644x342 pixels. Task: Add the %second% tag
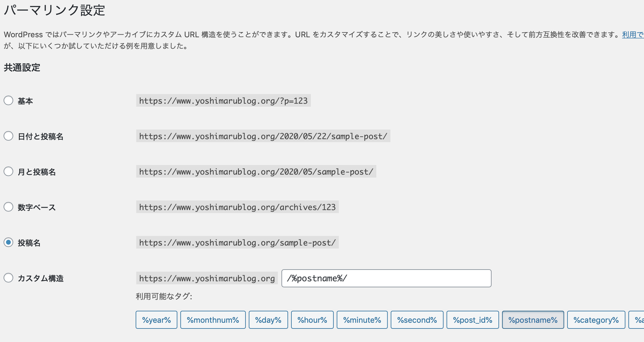point(417,320)
